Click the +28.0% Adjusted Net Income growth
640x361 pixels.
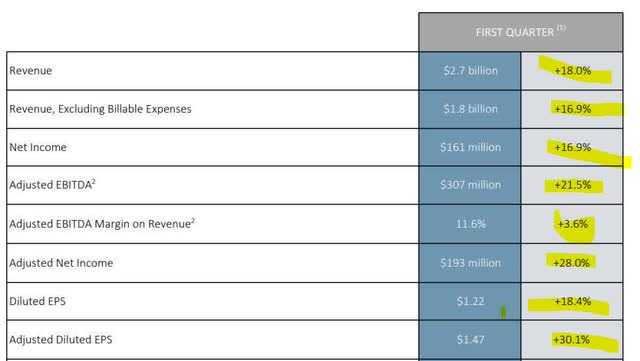click(571, 263)
